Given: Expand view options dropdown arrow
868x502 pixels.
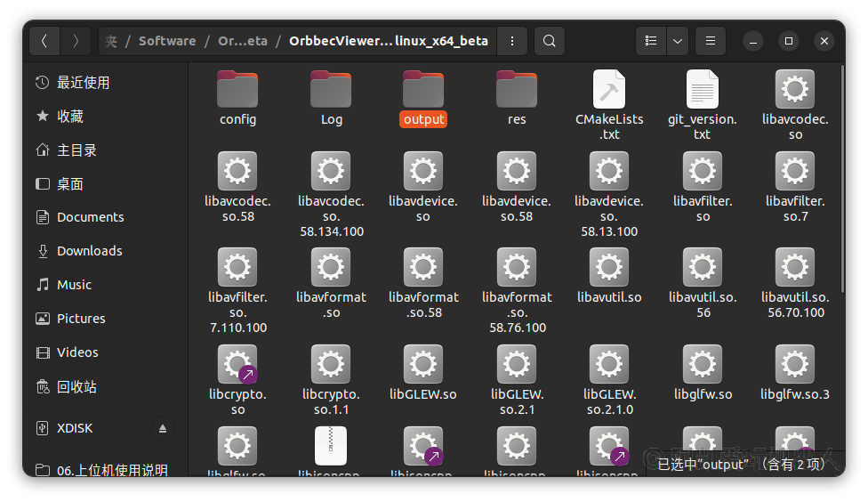Looking at the screenshot, I should click(x=678, y=41).
